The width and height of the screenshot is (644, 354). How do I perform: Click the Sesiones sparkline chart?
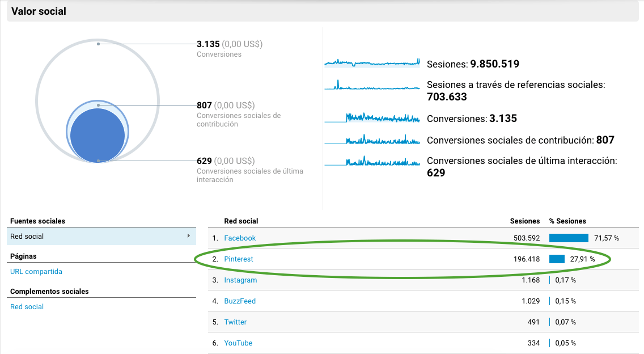[x=372, y=62]
